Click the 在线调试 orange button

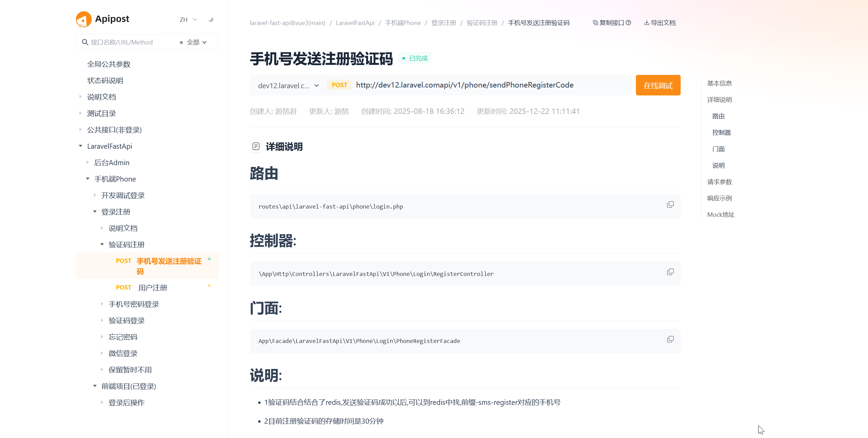click(658, 85)
